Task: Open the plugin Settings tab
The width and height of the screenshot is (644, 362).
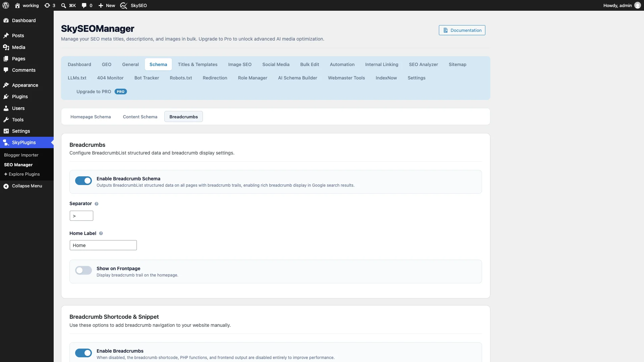Action: coord(417,78)
